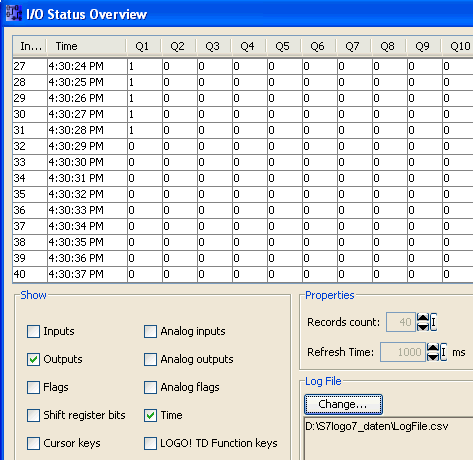The width and height of the screenshot is (473, 460).
Task: Click the Change... log file button
Action: click(343, 404)
